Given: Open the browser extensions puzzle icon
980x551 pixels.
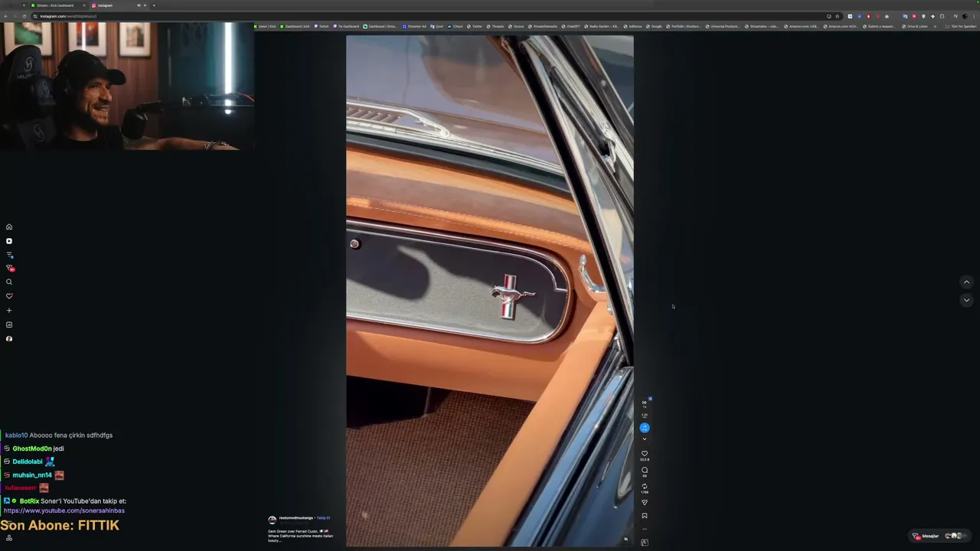Looking at the screenshot, I should pos(942,16).
